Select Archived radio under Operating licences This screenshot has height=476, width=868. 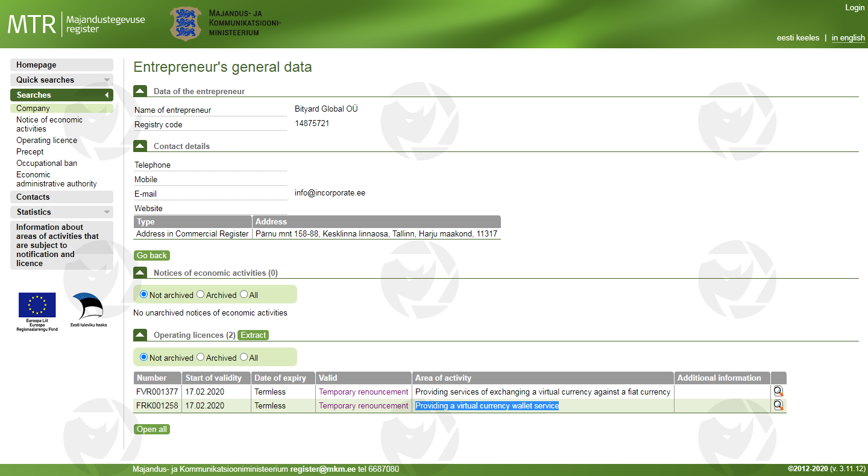pos(201,357)
